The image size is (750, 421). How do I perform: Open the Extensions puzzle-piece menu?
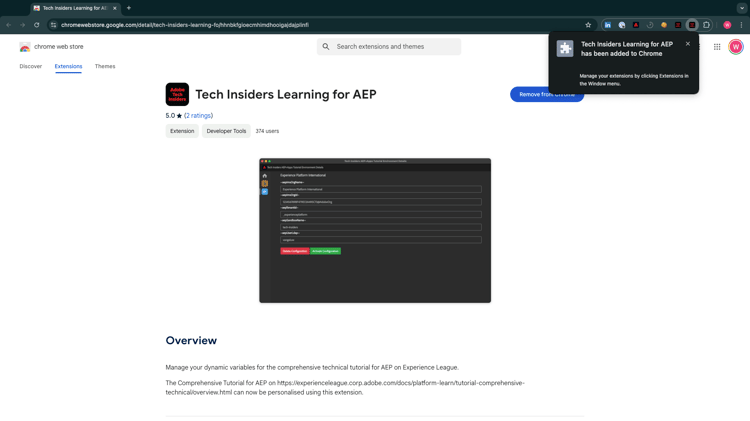[706, 25]
